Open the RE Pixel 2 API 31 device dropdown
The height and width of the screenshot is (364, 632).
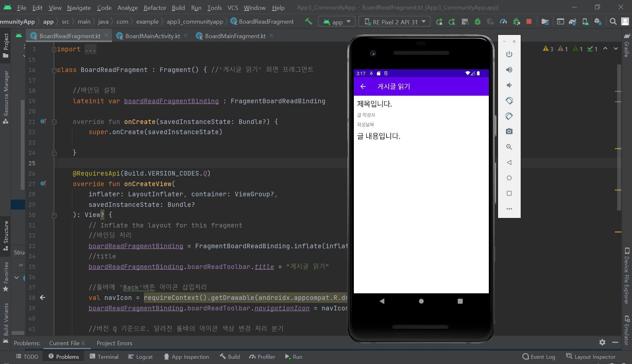(x=395, y=22)
